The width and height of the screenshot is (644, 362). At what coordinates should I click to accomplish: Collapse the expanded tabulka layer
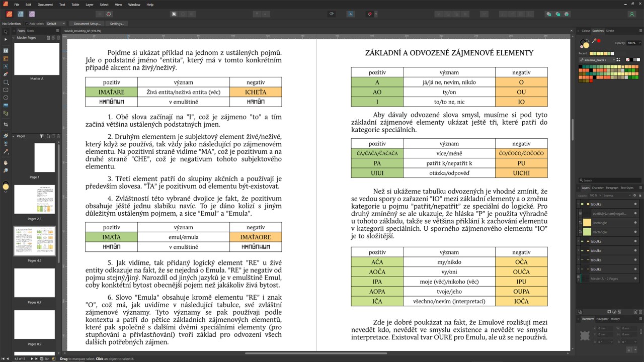click(x=579, y=204)
